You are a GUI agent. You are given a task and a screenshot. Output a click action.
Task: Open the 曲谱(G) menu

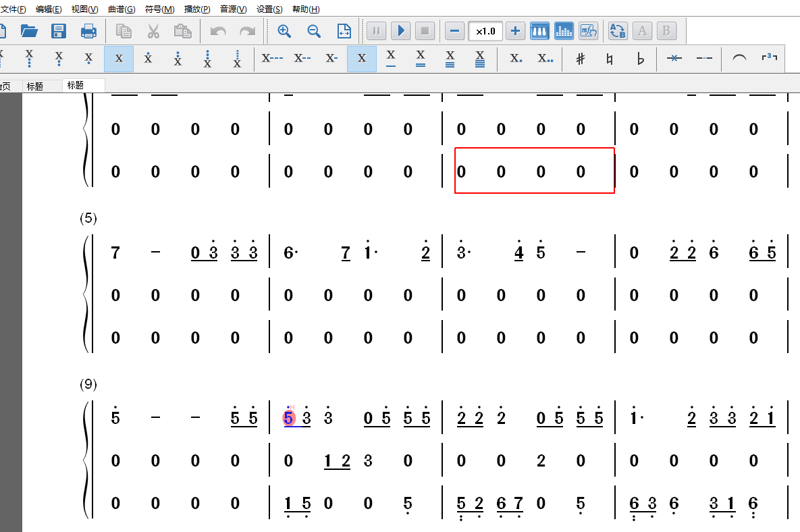tap(122, 9)
